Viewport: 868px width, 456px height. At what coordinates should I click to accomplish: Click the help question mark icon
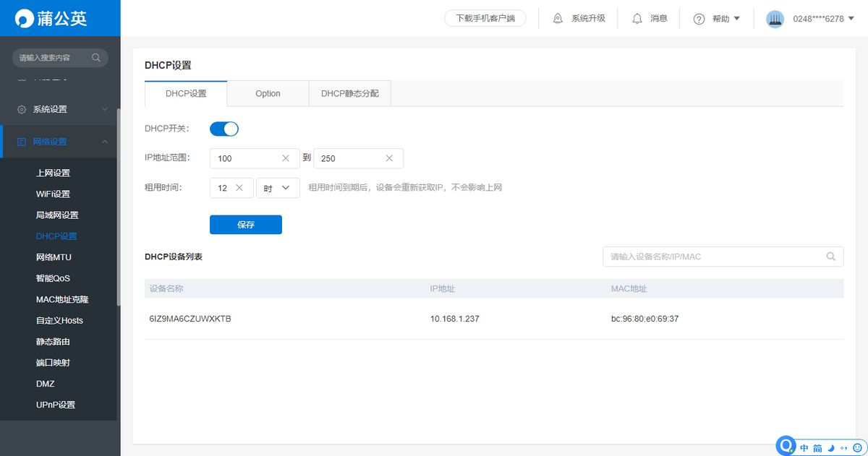699,19
